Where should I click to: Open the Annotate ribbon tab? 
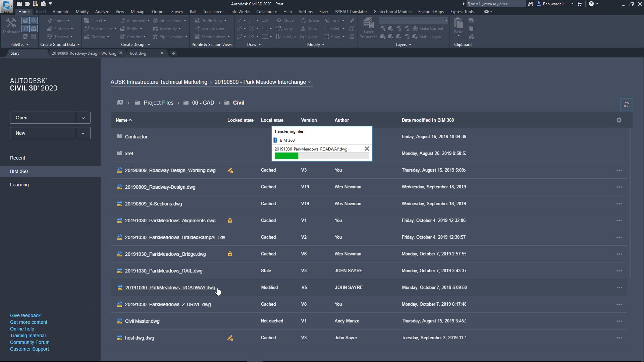pyautogui.click(x=61, y=11)
